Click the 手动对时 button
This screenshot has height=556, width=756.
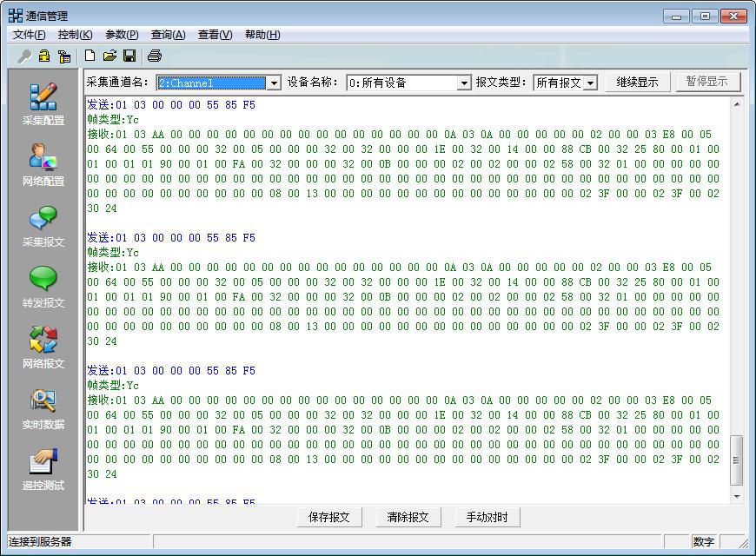pos(487,518)
